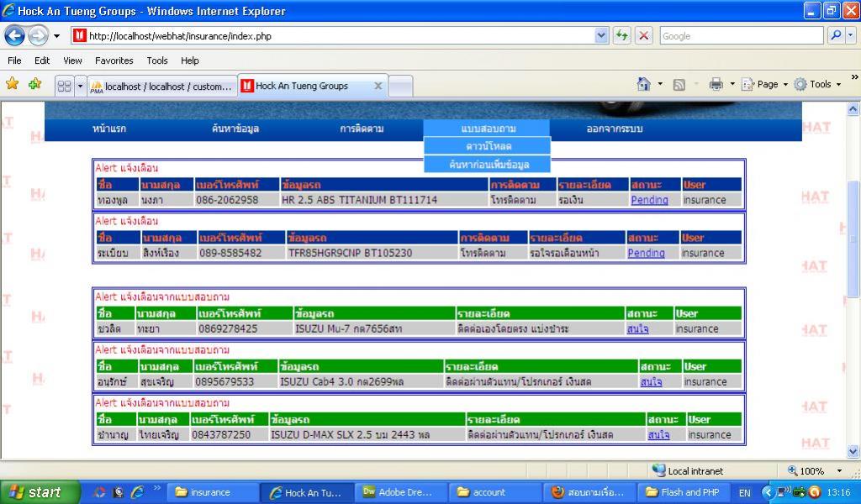Switch to Adobe Dreamweaver in taskbar
861x504 pixels.
[401, 492]
